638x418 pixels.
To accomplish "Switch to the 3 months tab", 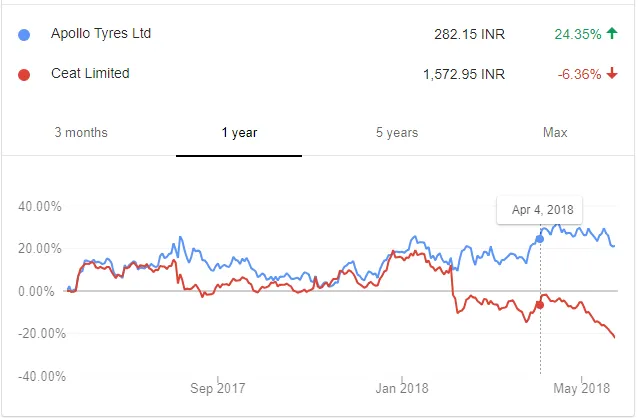I will [81, 133].
